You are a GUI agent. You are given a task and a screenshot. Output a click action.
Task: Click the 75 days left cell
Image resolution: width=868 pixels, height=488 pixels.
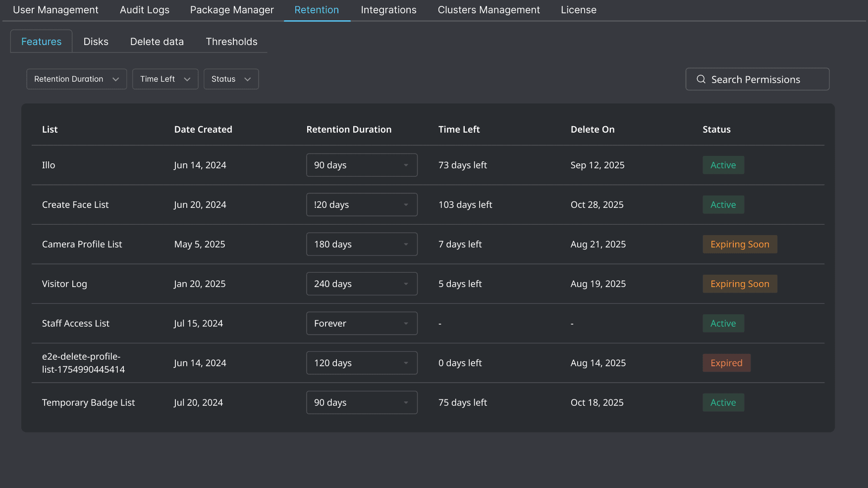coord(463,402)
